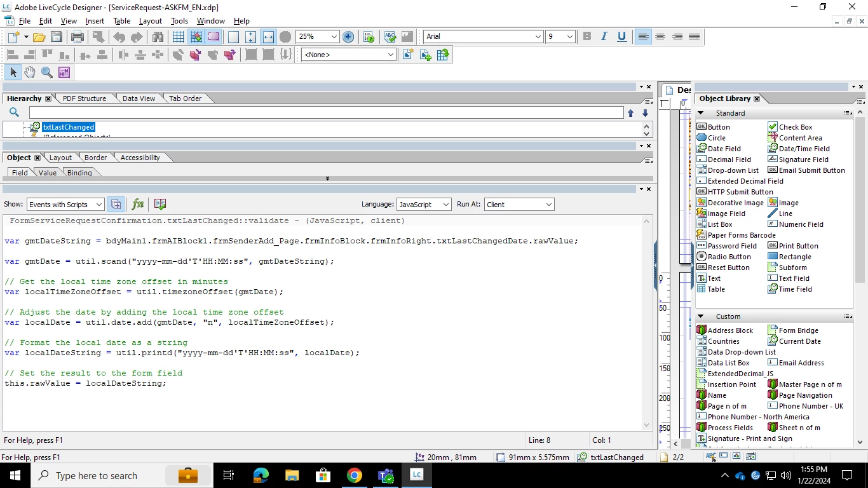
Task: Click the Hierarchy search magnifier icon
Action: 14,112
